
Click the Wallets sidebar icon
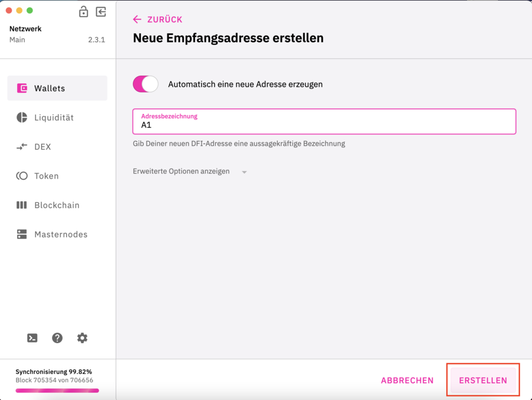22,88
